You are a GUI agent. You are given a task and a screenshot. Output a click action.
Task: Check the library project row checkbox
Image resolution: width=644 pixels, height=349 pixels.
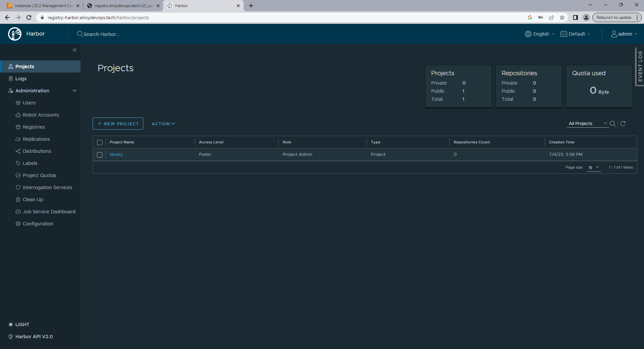click(100, 155)
